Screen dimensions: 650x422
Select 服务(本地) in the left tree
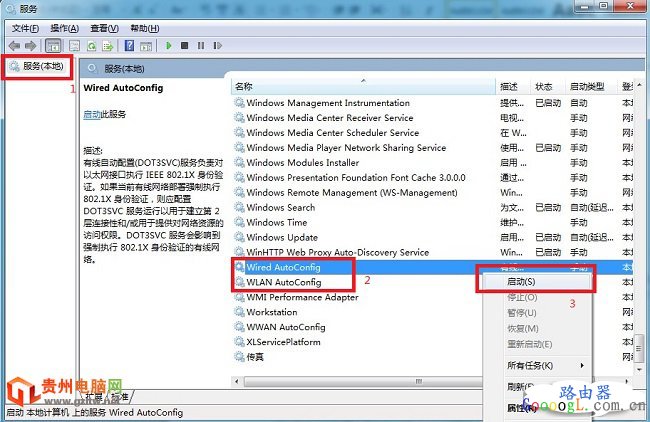click(42, 67)
